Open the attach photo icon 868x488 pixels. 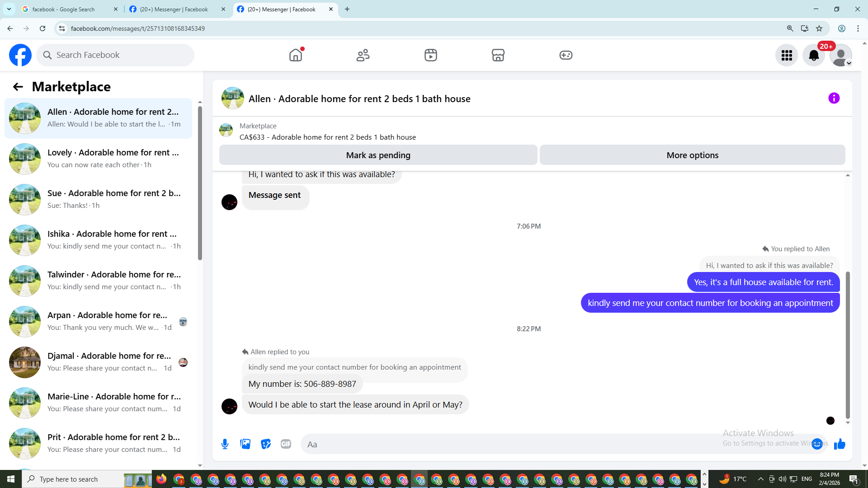coord(245,444)
